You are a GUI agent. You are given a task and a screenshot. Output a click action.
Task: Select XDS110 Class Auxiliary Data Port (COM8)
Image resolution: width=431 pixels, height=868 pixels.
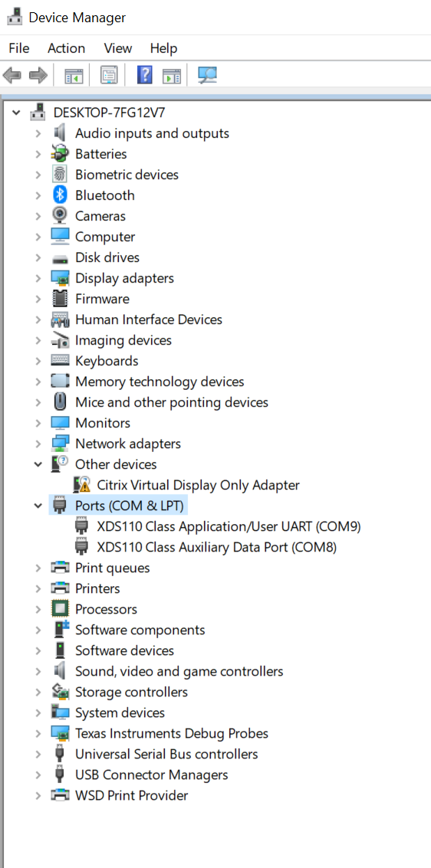pos(216,547)
